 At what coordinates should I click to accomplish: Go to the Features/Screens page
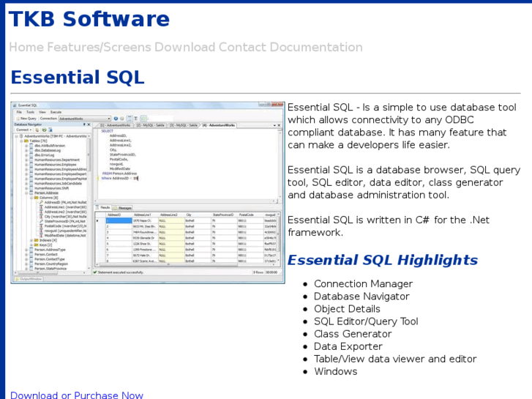pos(99,47)
